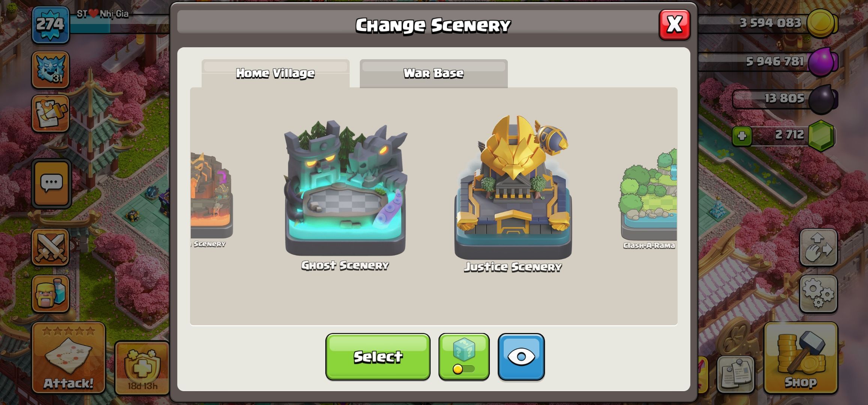The width and height of the screenshot is (868, 405).
Task: Click the Attack! map button
Action: coord(68,358)
